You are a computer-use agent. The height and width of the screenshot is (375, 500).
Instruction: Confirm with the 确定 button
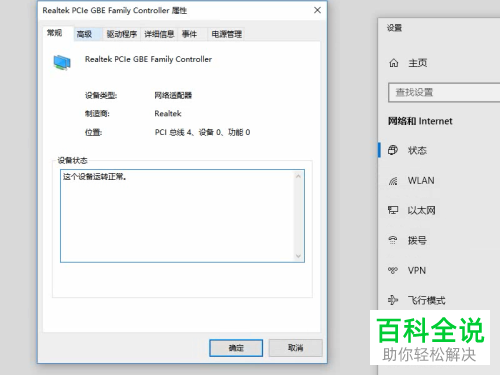coord(236,348)
